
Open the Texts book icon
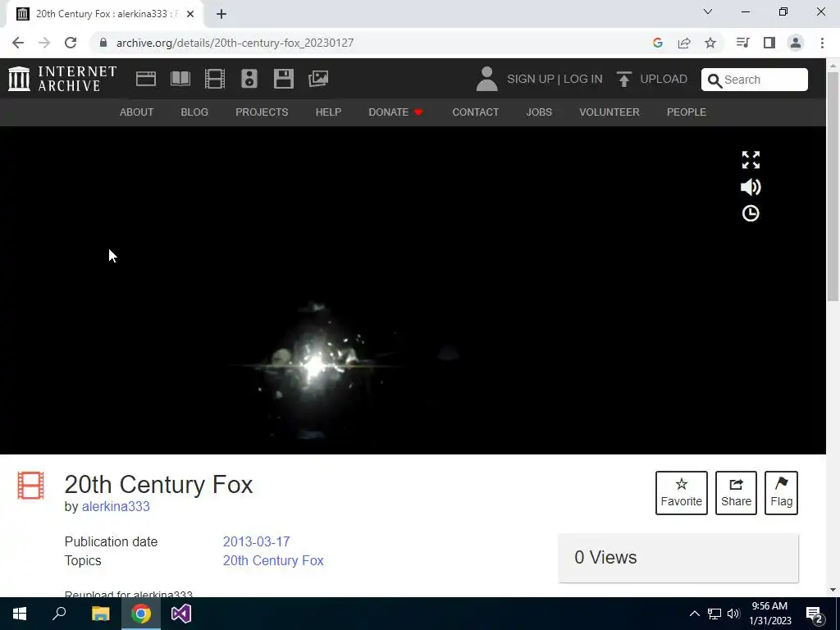(180, 79)
